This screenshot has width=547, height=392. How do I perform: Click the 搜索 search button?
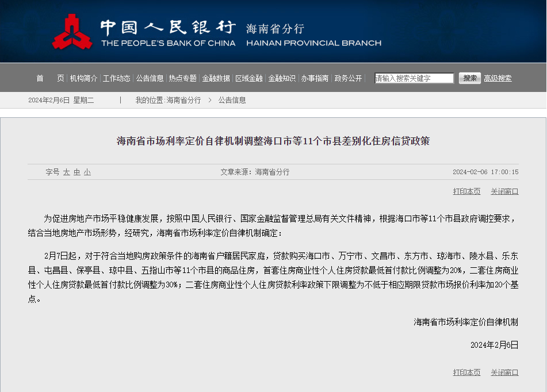tap(469, 78)
